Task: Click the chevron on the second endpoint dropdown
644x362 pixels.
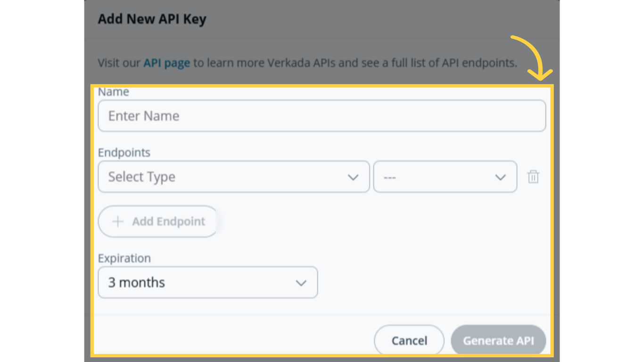Action: coord(501,177)
